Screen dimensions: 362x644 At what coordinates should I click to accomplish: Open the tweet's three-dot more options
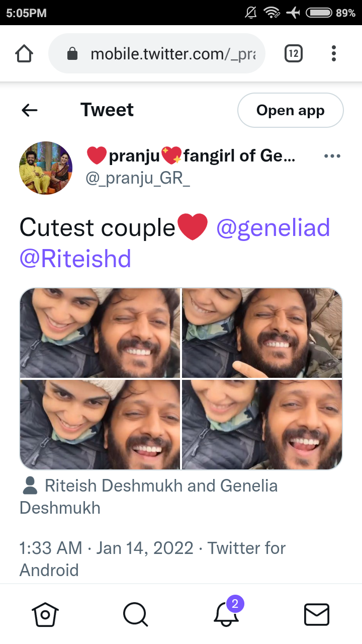pos(332,156)
